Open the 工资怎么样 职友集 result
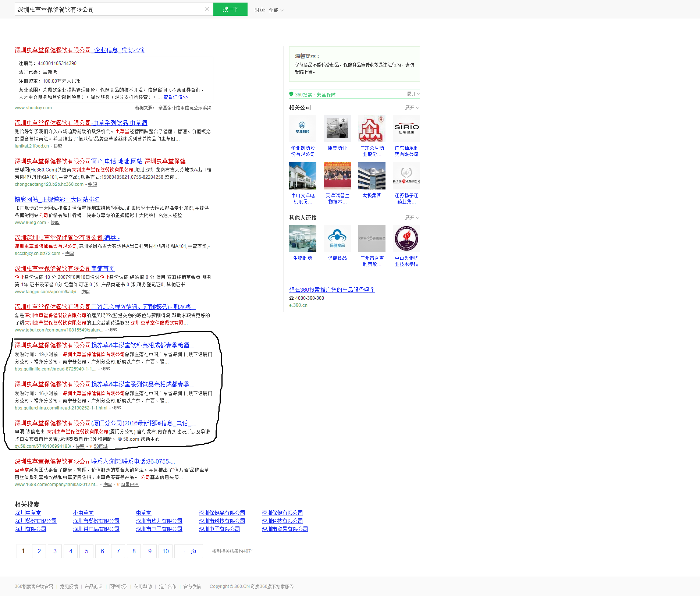 [x=105, y=307]
